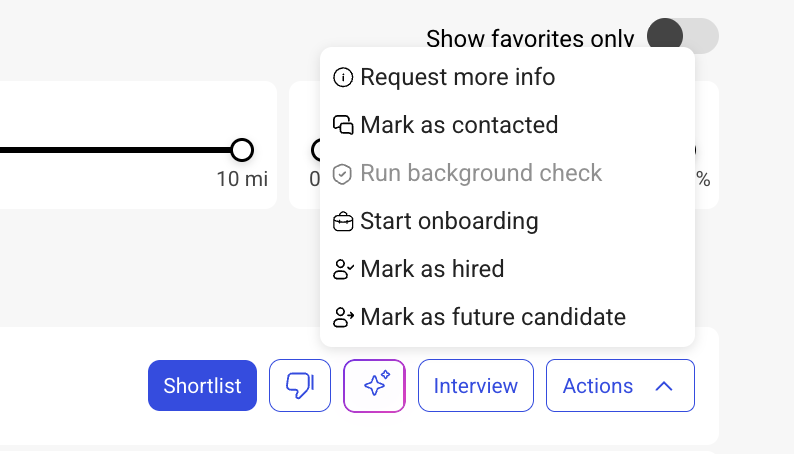Choose Mark as contacted menu option
Screen dimensions: 794x454
(x=459, y=125)
